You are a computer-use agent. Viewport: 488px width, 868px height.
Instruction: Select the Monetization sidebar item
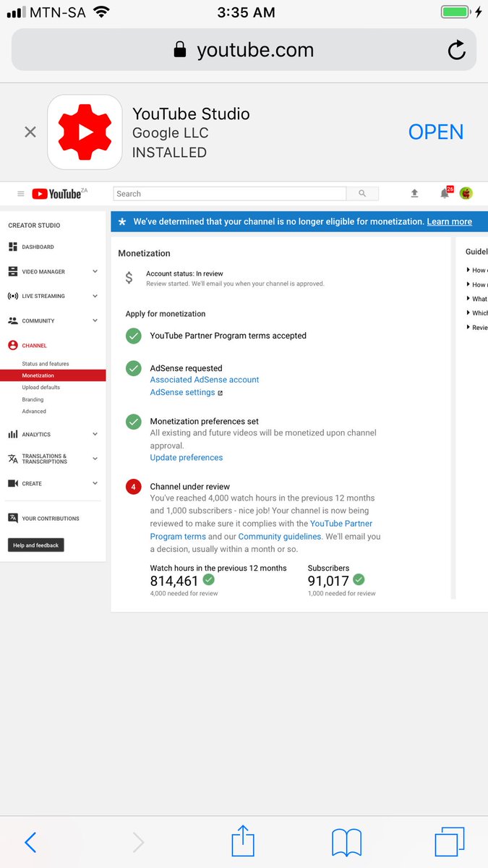click(x=53, y=375)
